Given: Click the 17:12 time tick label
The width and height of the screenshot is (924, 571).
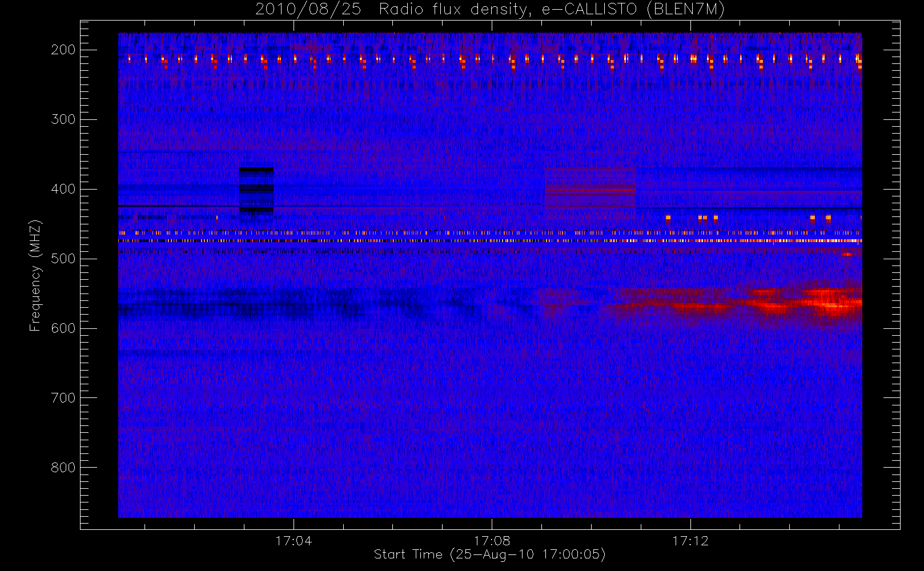Looking at the screenshot, I should (690, 541).
